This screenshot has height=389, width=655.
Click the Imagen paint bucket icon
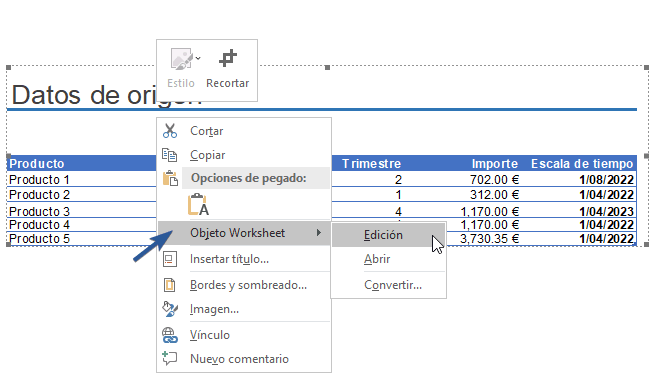(x=170, y=309)
